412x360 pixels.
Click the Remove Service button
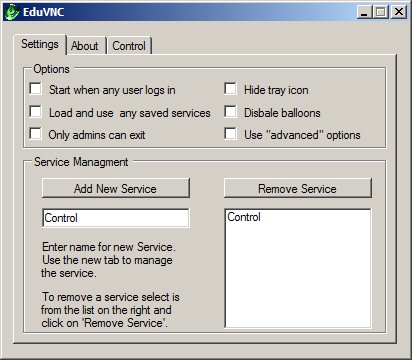point(298,188)
